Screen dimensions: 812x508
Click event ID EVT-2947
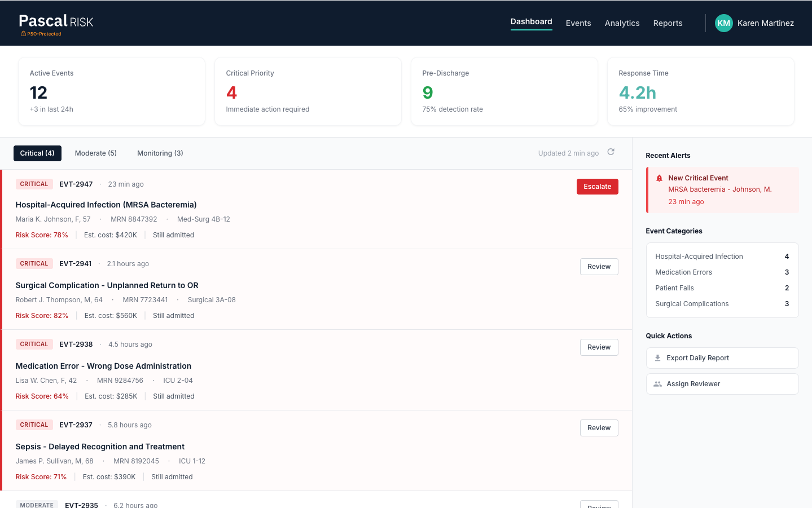pos(76,184)
